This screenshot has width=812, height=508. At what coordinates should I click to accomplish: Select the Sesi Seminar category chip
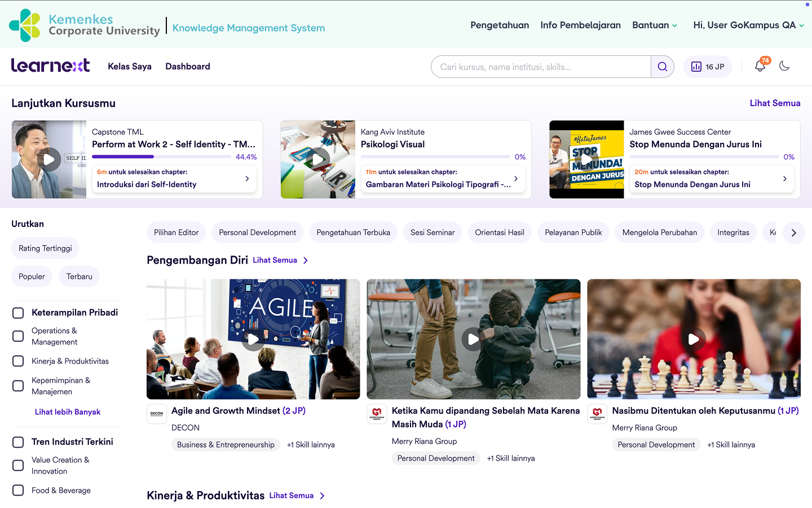click(433, 233)
